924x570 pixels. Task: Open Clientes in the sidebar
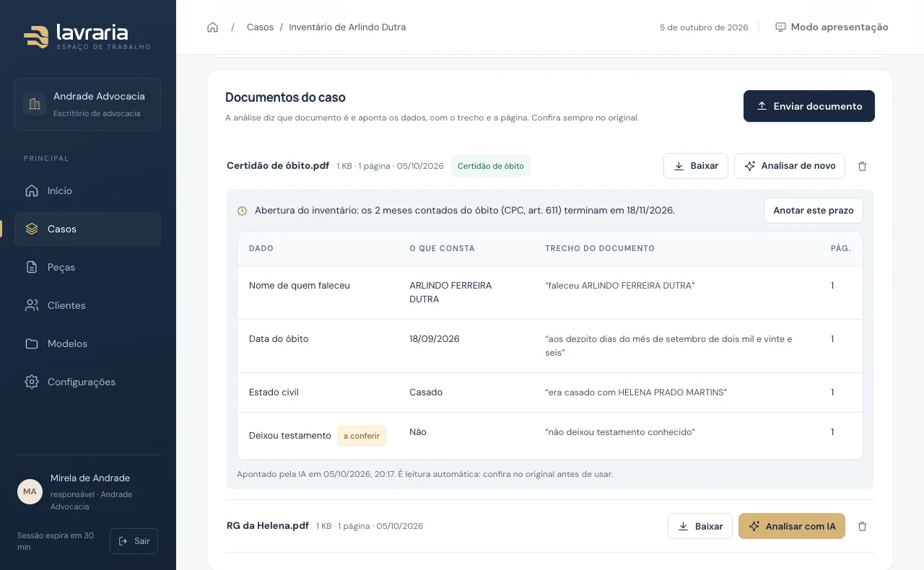pyautogui.click(x=87, y=305)
